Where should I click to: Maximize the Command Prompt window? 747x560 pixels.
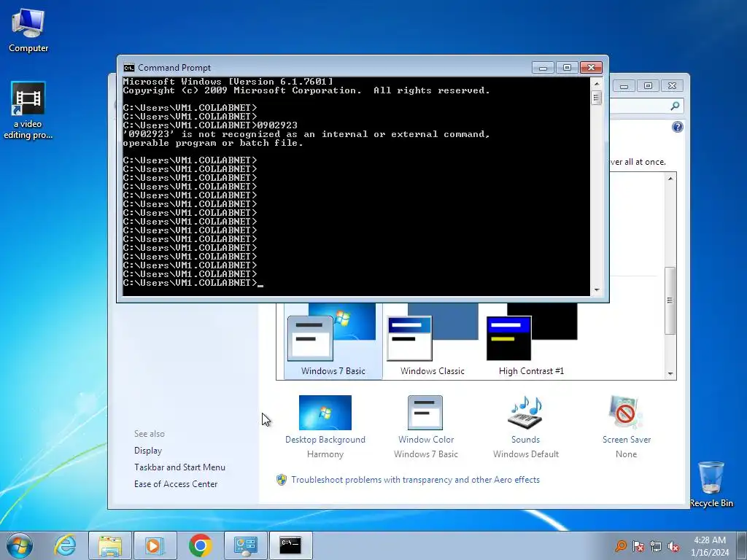tap(567, 68)
